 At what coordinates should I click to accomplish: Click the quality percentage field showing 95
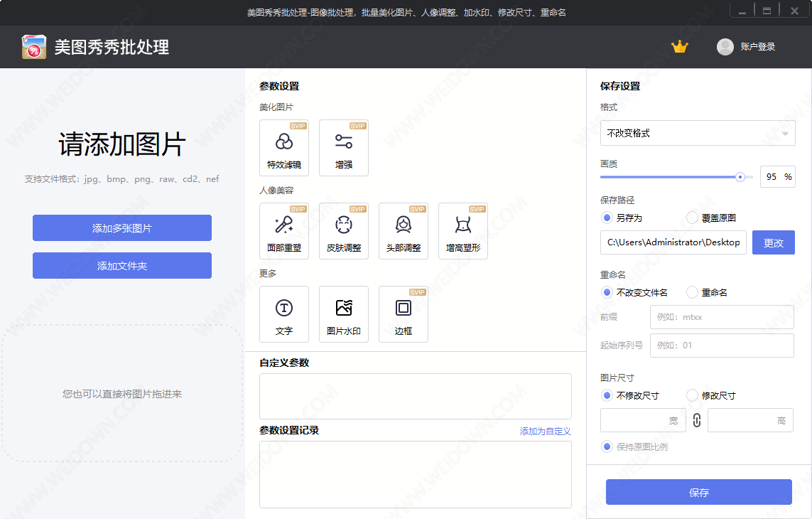click(777, 177)
